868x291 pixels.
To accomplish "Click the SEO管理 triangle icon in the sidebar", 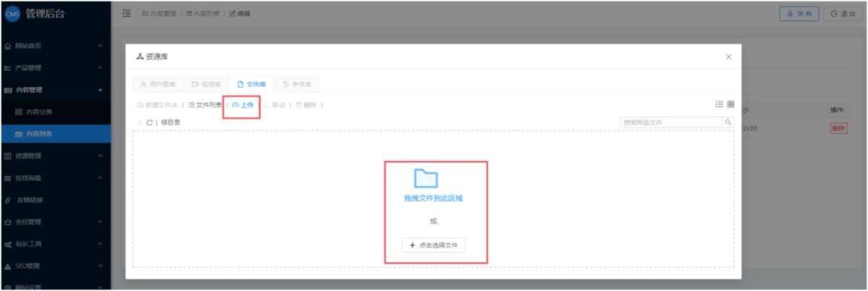I will 8,266.
